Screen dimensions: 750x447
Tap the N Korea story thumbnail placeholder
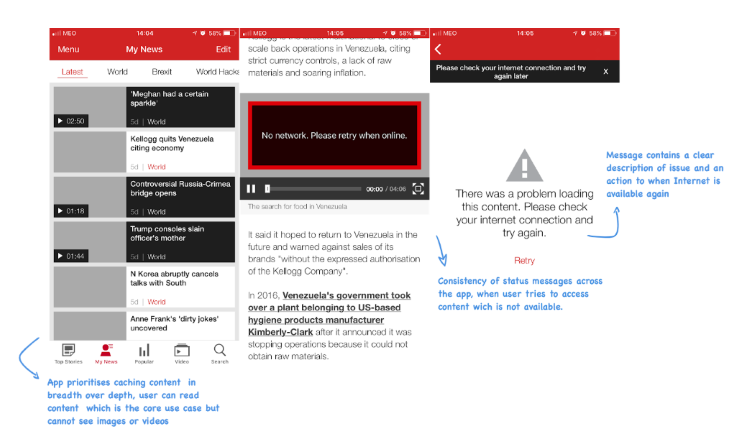tap(90, 287)
